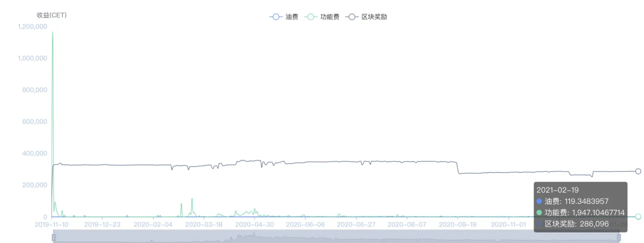
Task: Click y-axis value 800,000
Action: (x=35, y=90)
